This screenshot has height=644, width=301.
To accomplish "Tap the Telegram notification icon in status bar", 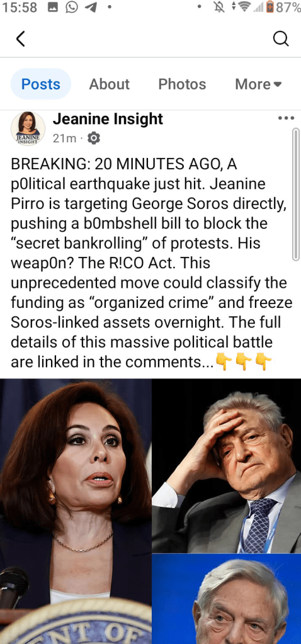I will pyautogui.click(x=91, y=8).
